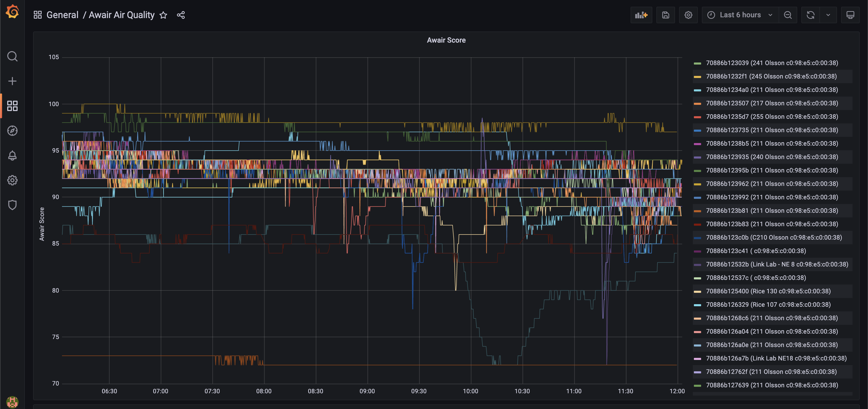Click color swatch of 70886b123992 legend entry

coord(697,198)
